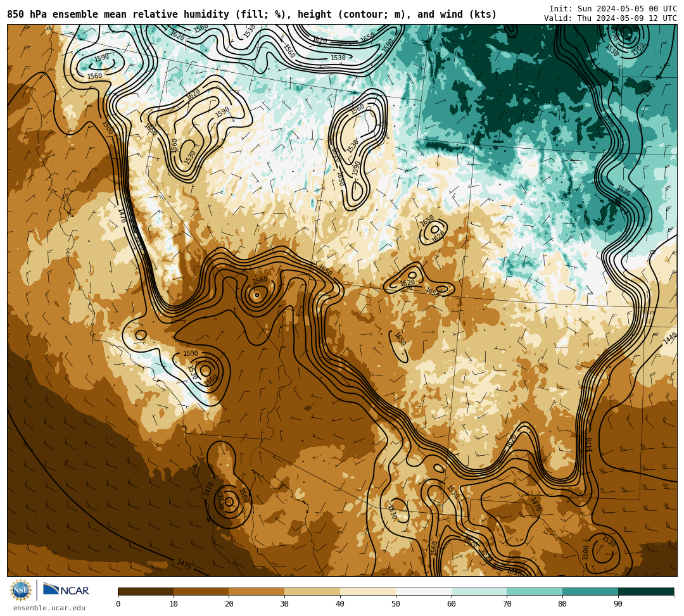Click the NSF logo
Screen dimensions: 684x616
pos(21,590)
